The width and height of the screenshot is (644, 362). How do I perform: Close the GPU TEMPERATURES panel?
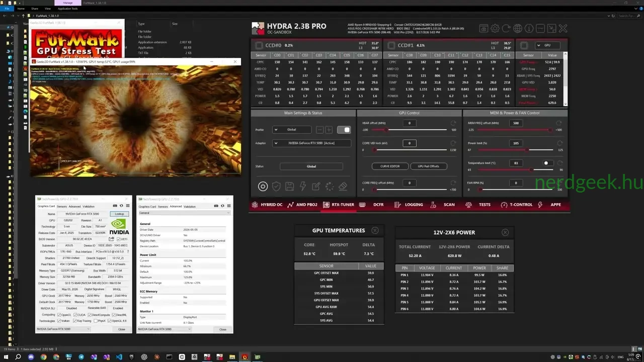(375, 230)
